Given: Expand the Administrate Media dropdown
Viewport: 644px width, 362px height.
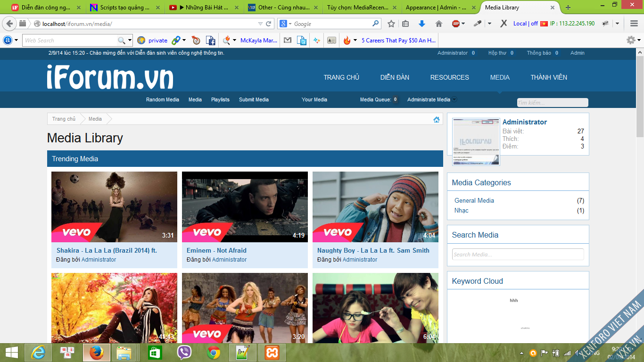Looking at the screenshot, I should (454, 99).
